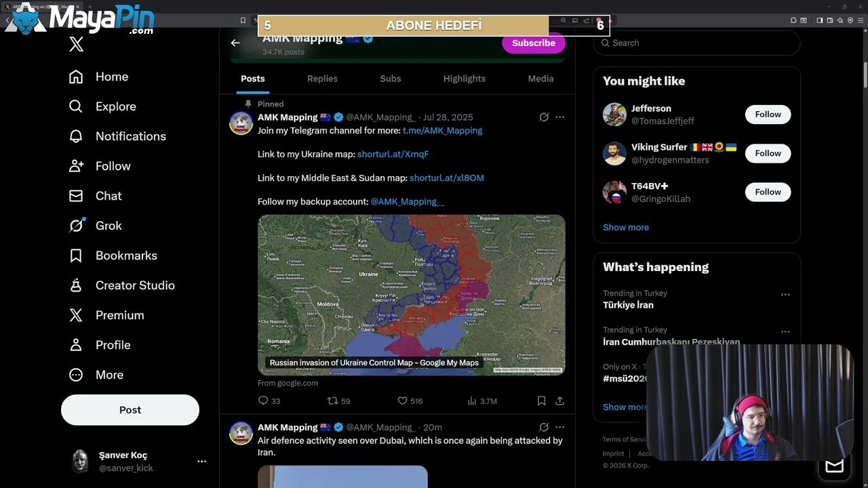Open AMK Mapping avatar on pinned post
Screen dimensions: 868x488
click(x=241, y=123)
